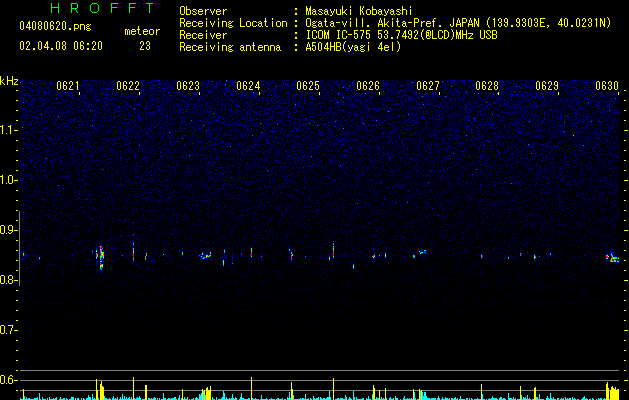The height and width of the screenshot is (400, 629).
Task: Click the kHz axis unit label
Action: pyautogui.click(x=9, y=81)
